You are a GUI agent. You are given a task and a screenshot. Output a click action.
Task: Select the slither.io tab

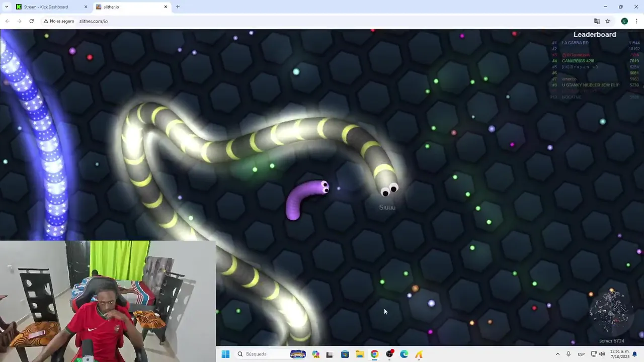pos(132,7)
